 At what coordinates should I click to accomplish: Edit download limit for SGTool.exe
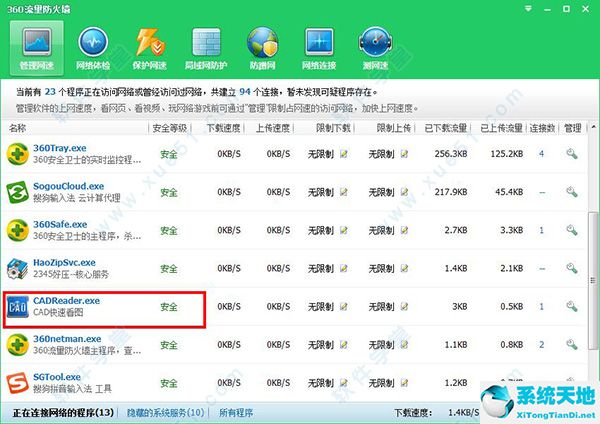click(344, 383)
